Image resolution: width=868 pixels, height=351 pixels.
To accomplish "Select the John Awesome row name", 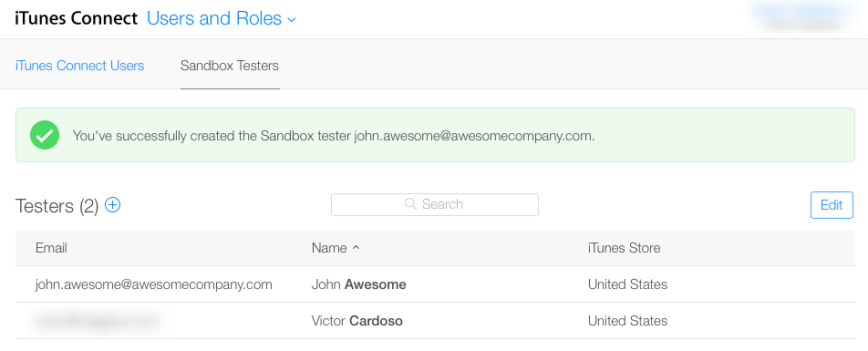I will click(x=358, y=284).
